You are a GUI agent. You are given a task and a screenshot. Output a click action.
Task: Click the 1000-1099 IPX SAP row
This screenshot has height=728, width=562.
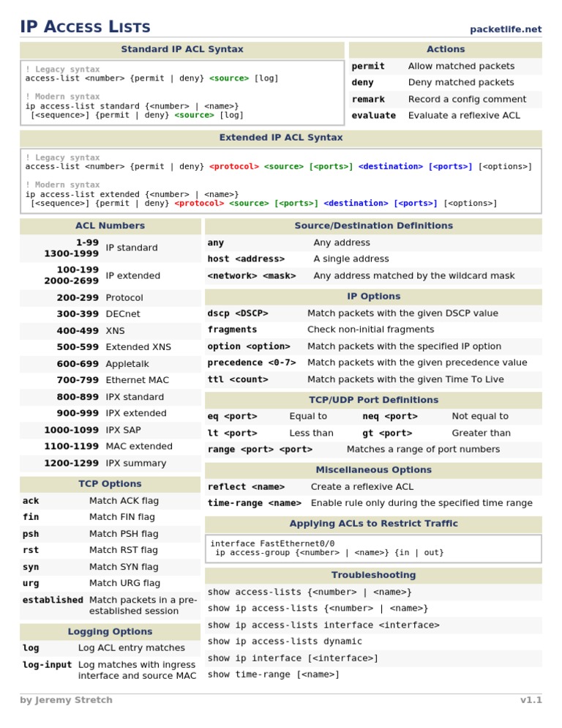click(x=110, y=430)
